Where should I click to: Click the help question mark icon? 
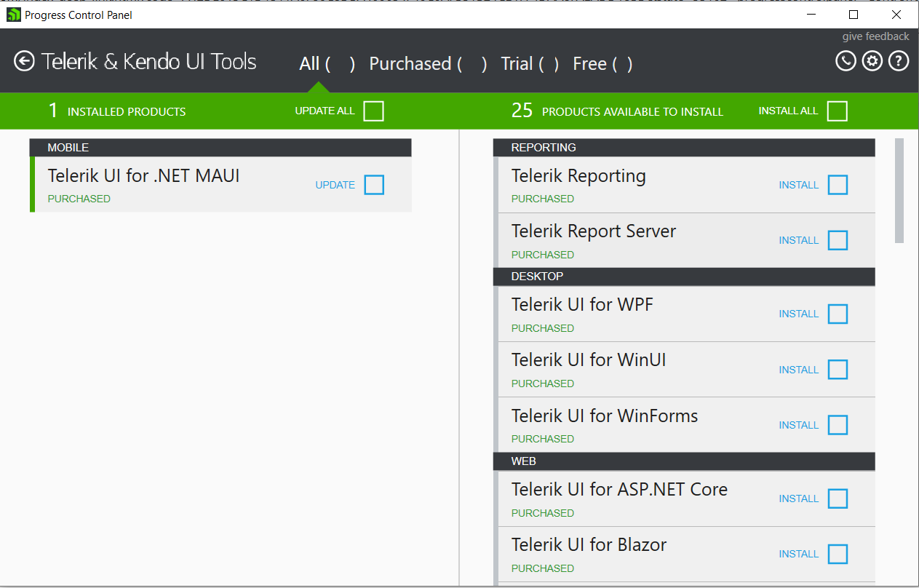click(899, 60)
